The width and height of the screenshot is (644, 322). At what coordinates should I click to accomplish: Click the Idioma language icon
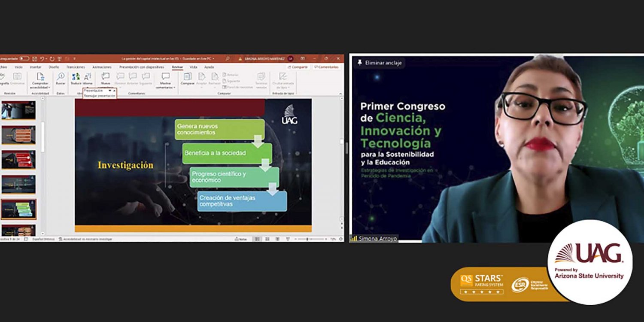[x=88, y=78]
